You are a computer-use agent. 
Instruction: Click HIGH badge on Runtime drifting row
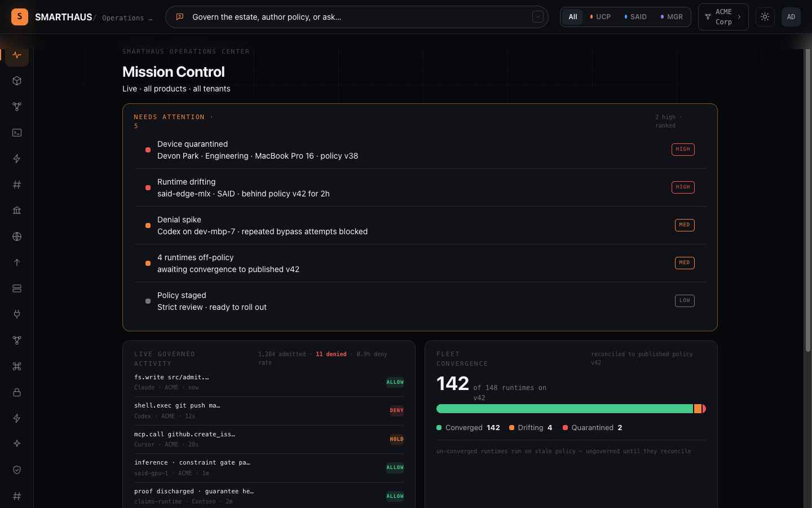pos(683,187)
